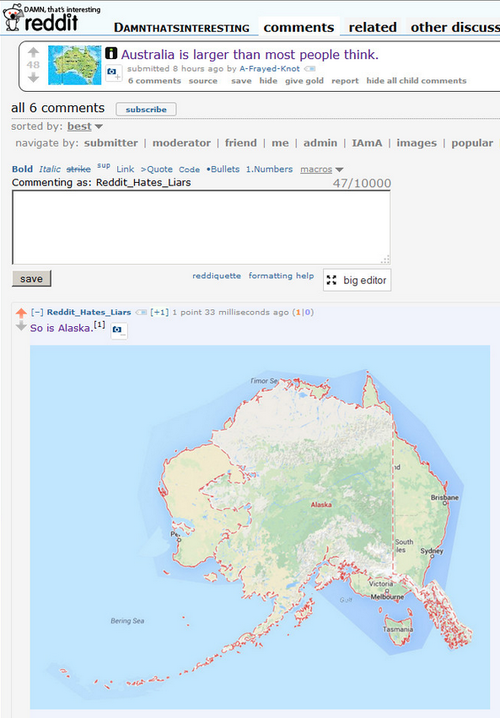
Task: Click inside the comment text box
Action: [x=201, y=227]
